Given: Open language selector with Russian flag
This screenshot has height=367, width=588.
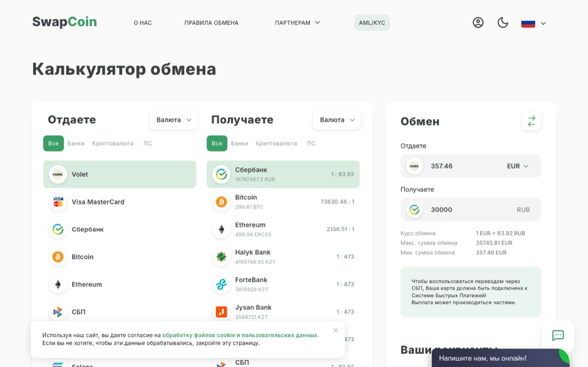Looking at the screenshot, I should click(x=533, y=23).
